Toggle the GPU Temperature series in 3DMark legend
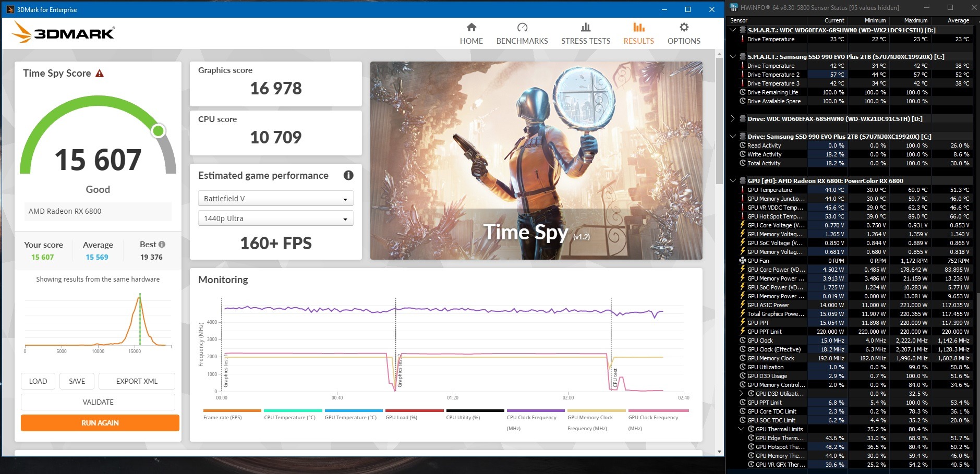980x474 pixels. pos(354,415)
